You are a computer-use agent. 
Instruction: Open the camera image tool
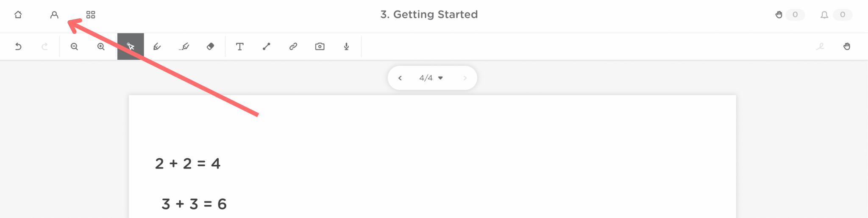(320, 47)
